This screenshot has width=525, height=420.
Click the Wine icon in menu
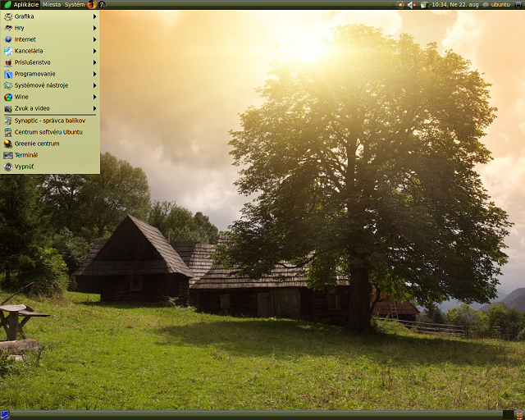tap(8, 97)
